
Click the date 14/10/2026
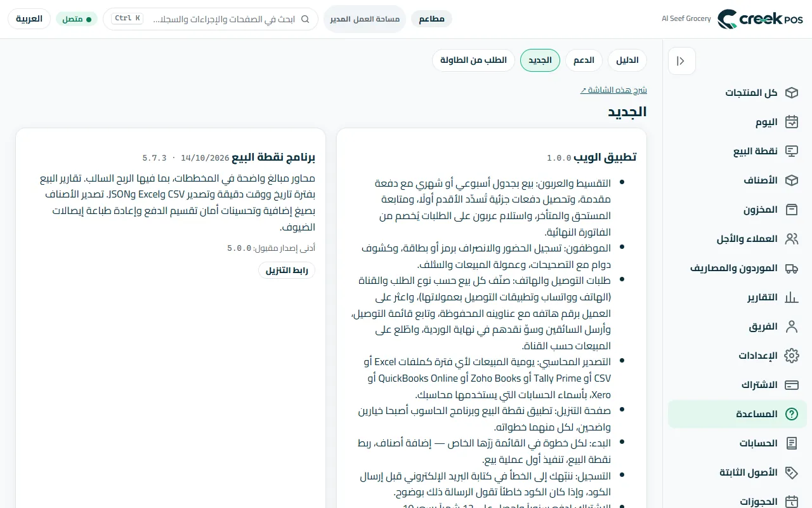[x=205, y=157]
